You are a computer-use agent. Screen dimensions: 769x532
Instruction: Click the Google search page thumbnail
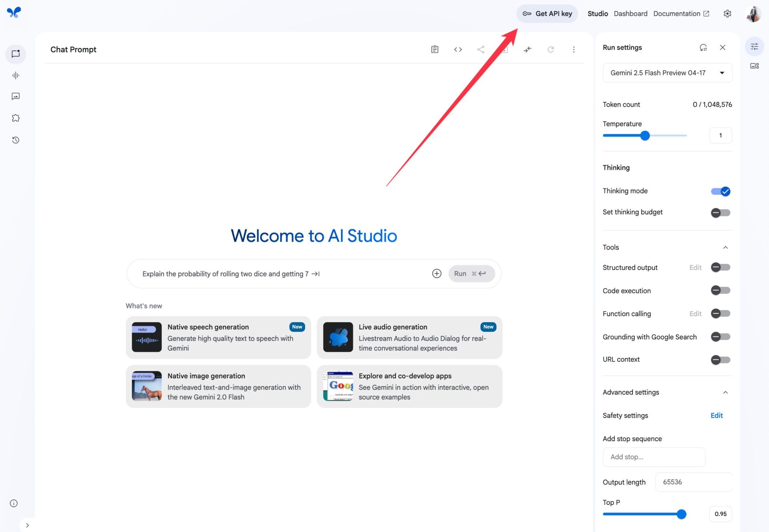point(338,386)
